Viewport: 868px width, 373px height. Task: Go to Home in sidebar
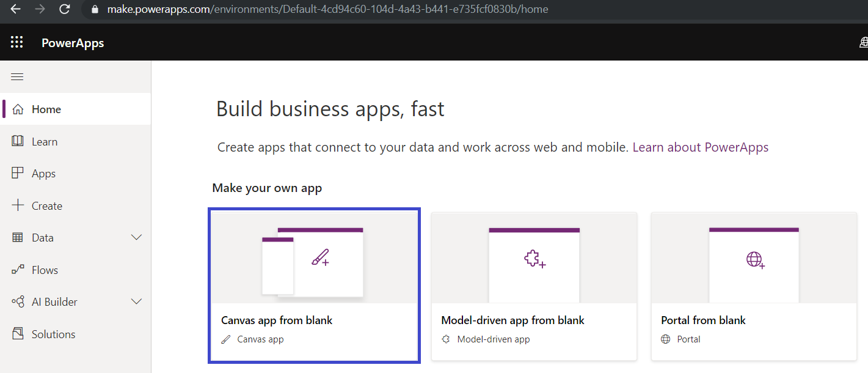(76, 109)
